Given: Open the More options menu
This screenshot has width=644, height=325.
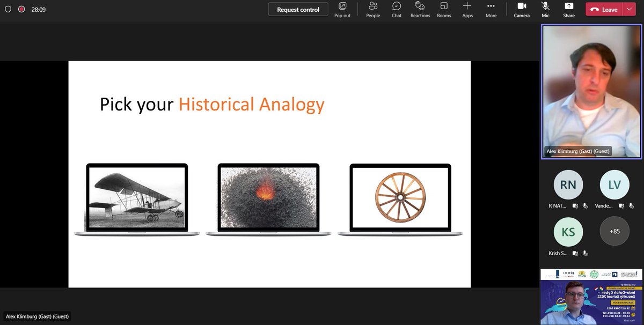Looking at the screenshot, I should click(491, 10).
